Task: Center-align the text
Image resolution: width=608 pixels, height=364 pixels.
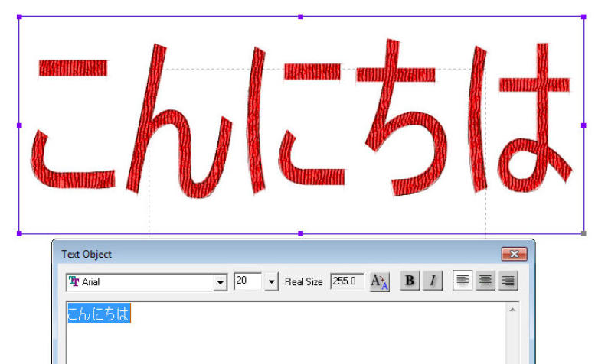Action: (x=485, y=281)
